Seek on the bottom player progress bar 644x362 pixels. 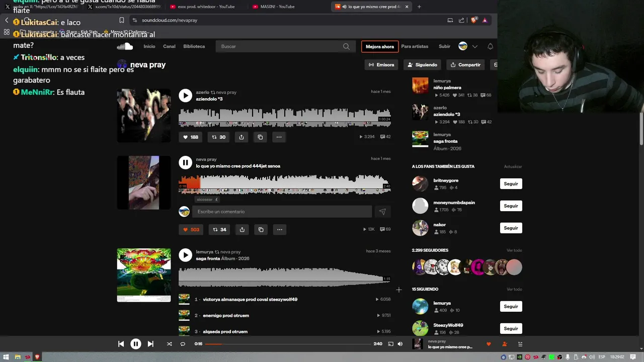[x=288, y=344]
